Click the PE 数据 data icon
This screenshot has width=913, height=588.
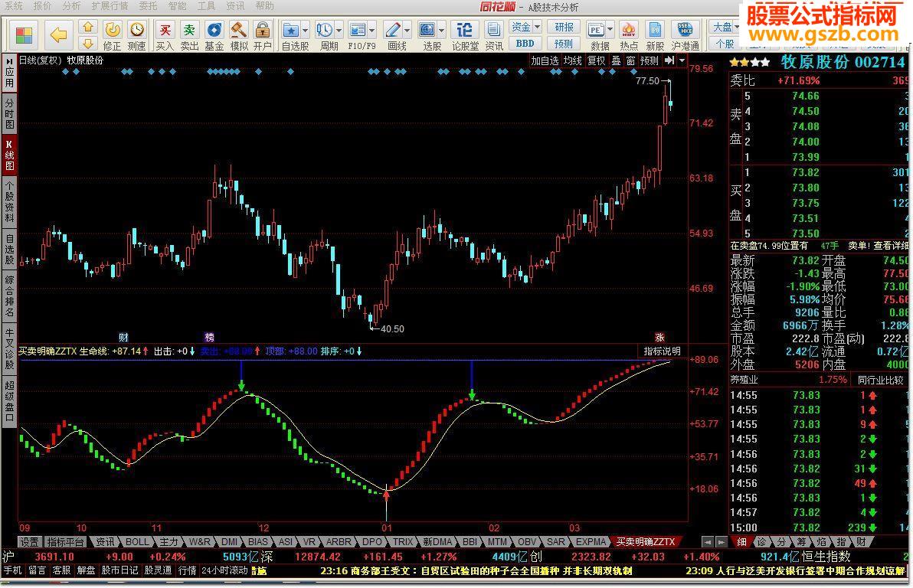[x=596, y=30]
